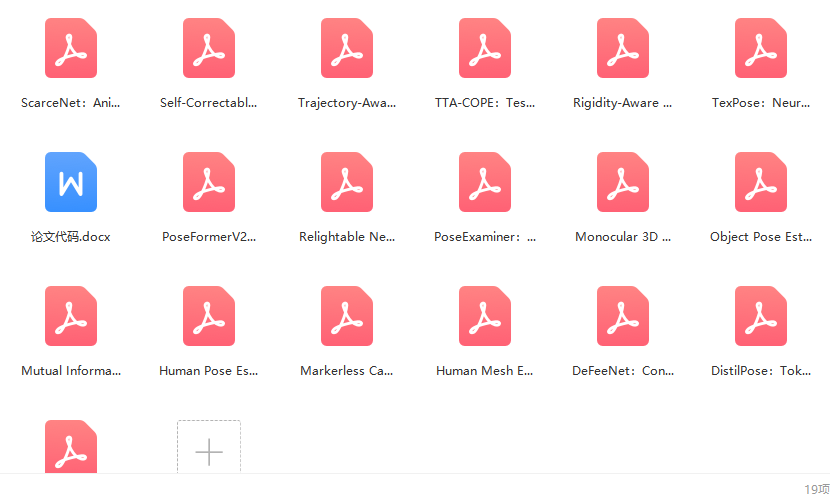Click the file name 'PoseFormerV2...'
This screenshot has height=494, width=830.
pyautogui.click(x=209, y=237)
